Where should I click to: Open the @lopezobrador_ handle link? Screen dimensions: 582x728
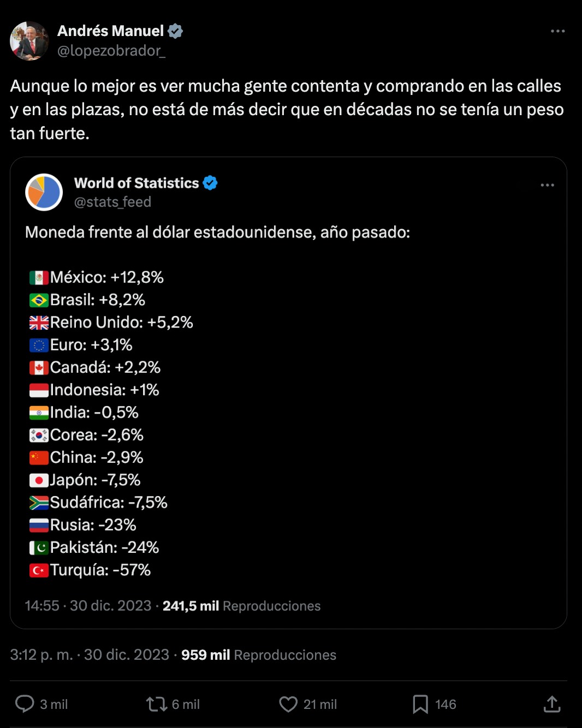coord(111,51)
